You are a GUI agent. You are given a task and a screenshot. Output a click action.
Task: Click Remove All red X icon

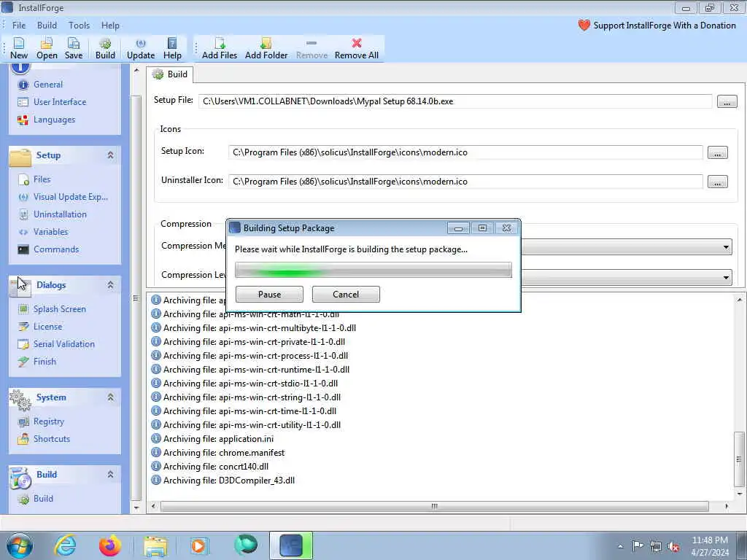point(356,49)
